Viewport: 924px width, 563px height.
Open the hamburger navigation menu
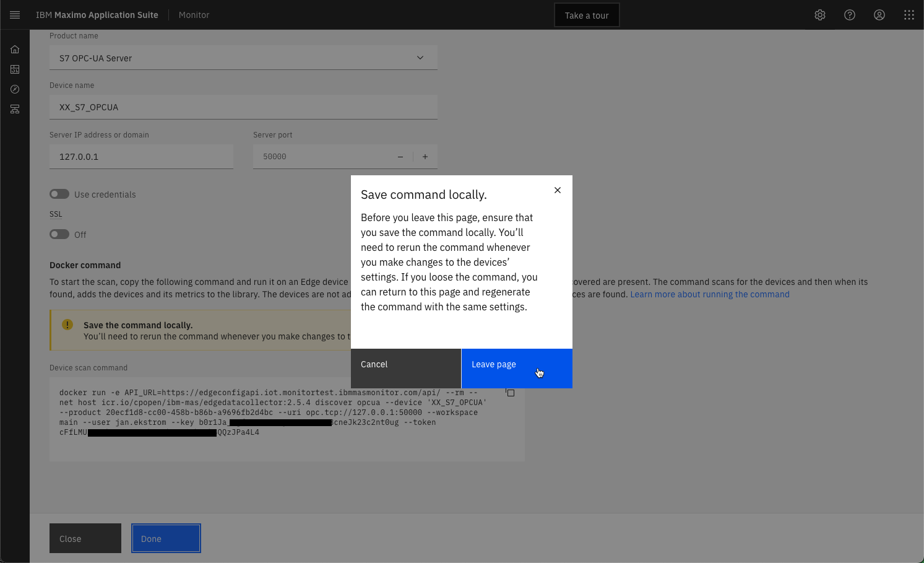(x=15, y=15)
